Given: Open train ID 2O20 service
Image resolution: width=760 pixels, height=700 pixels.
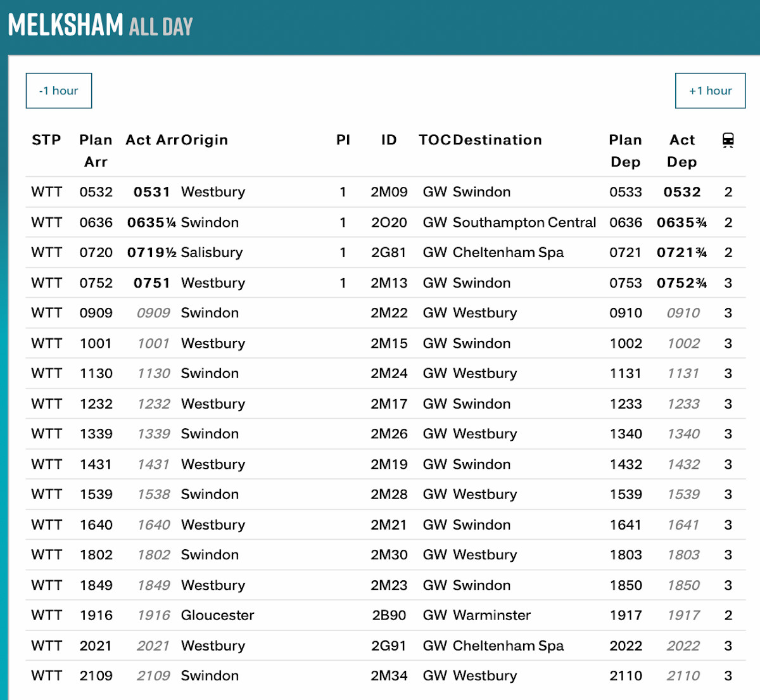Looking at the screenshot, I should (389, 222).
